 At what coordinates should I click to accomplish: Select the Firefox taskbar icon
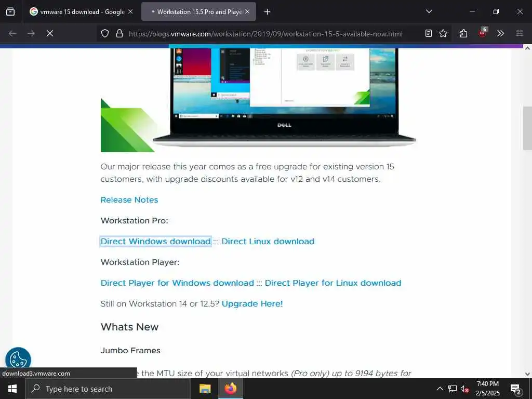pyautogui.click(x=230, y=389)
